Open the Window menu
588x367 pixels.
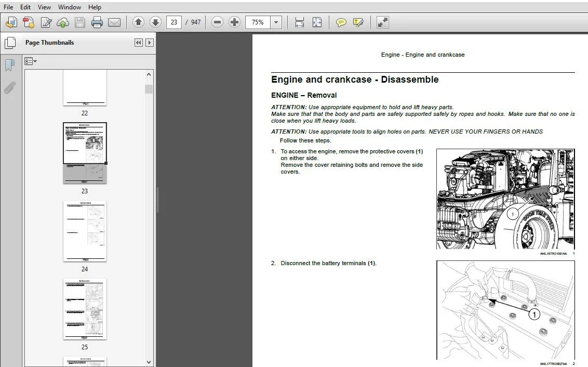[70, 7]
